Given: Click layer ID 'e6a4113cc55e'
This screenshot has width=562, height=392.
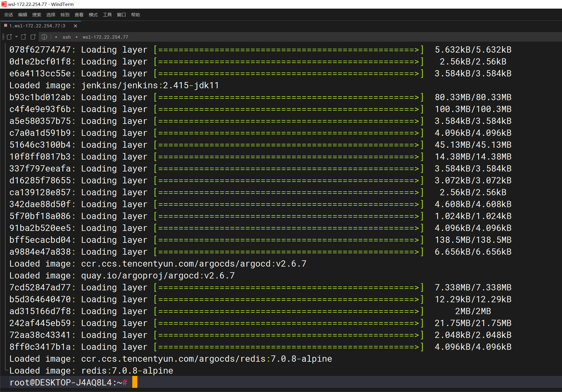Looking at the screenshot, I should click(x=40, y=73).
